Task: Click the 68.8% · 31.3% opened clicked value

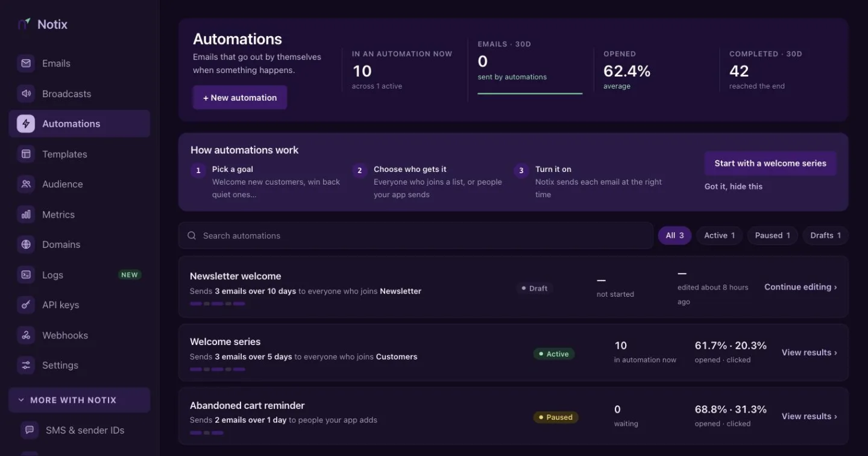Action: tap(731, 410)
